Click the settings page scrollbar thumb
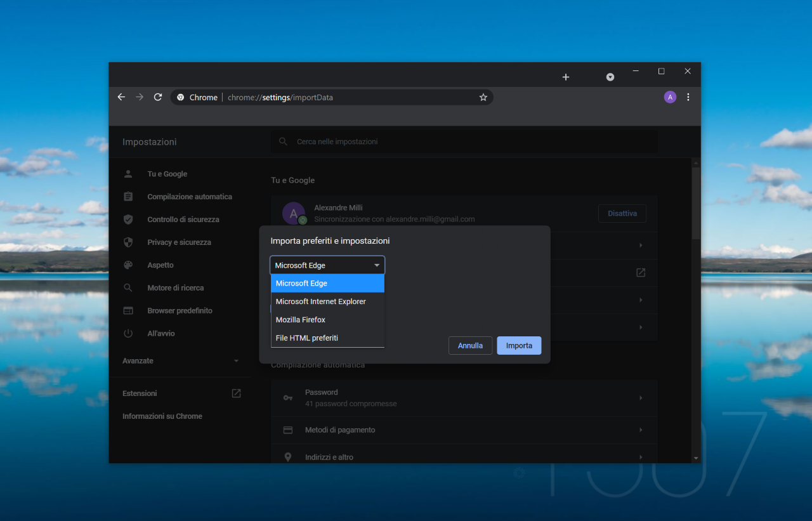 point(696,203)
